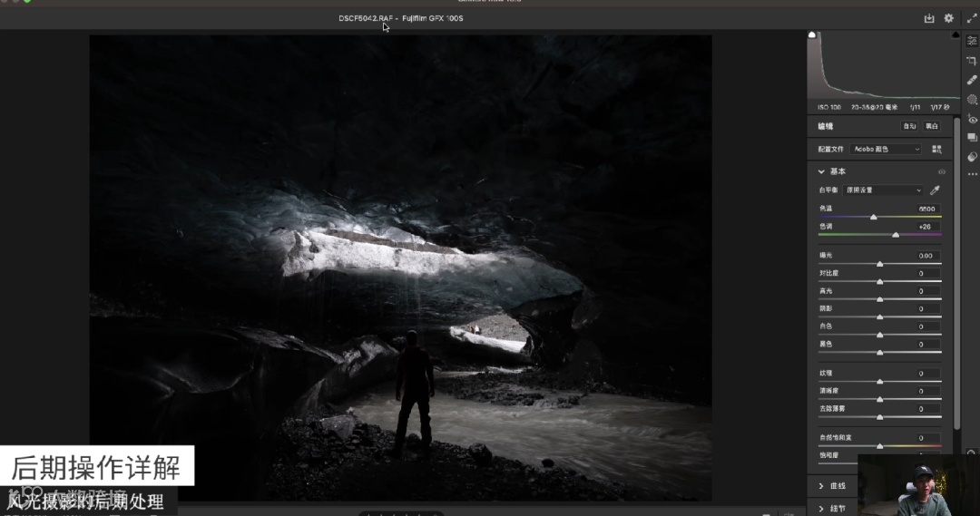This screenshot has width=980, height=516.
Task: Open the 白平衡 原照设置 dropdown
Action: (x=883, y=190)
